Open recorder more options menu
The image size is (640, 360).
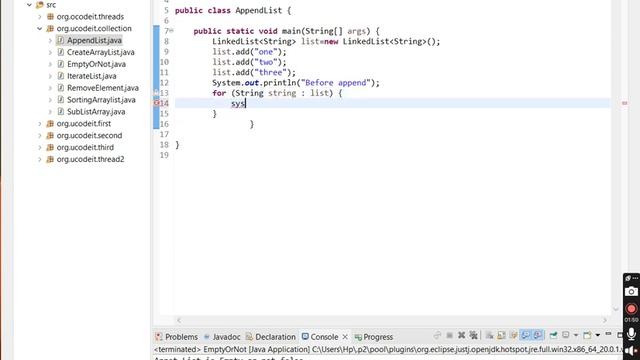[x=635, y=278]
